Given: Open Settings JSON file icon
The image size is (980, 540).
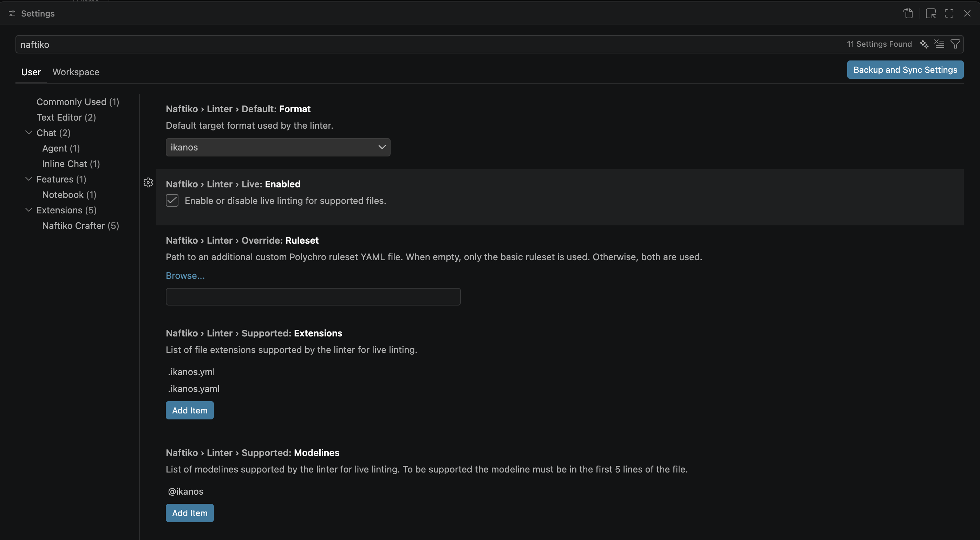Looking at the screenshot, I should [908, 13].
